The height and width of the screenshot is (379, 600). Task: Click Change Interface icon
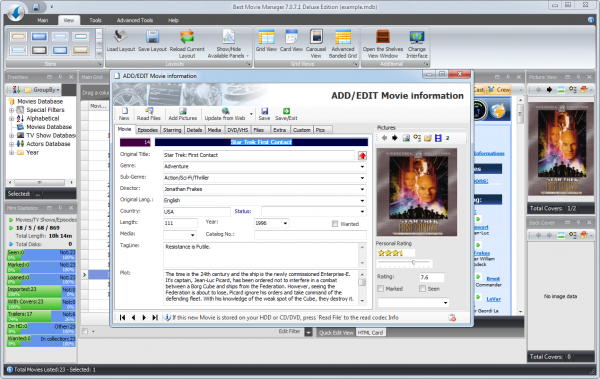[417, 37]
